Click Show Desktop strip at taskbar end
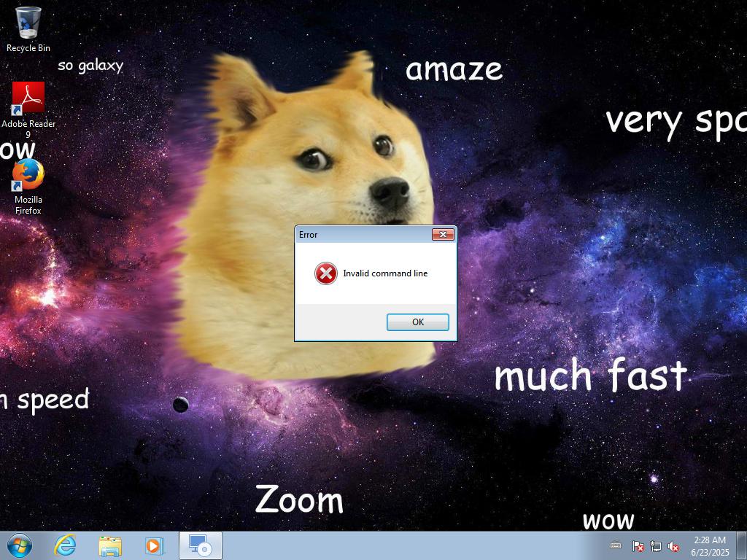The height and width of the screenshot is (560, 747). coord(742,545)
